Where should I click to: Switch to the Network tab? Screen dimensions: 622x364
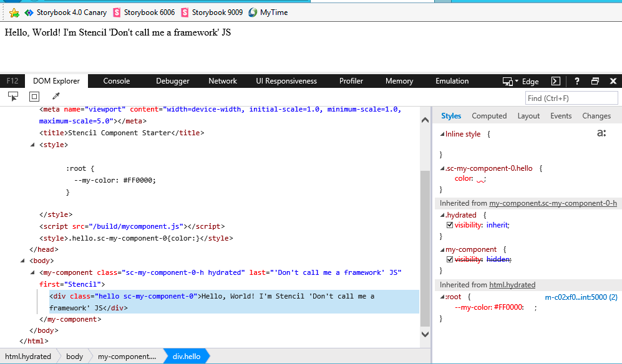[x=223, y=81]
